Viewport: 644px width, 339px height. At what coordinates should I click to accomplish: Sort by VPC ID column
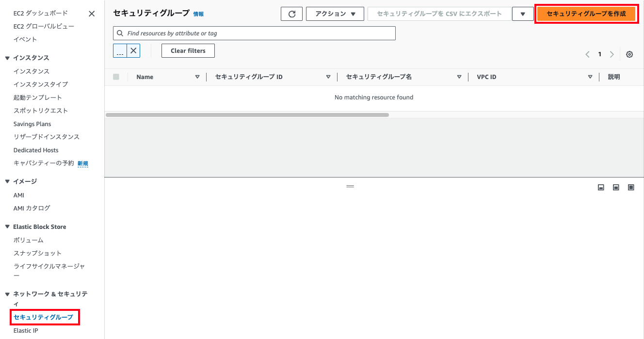(590, 77)
